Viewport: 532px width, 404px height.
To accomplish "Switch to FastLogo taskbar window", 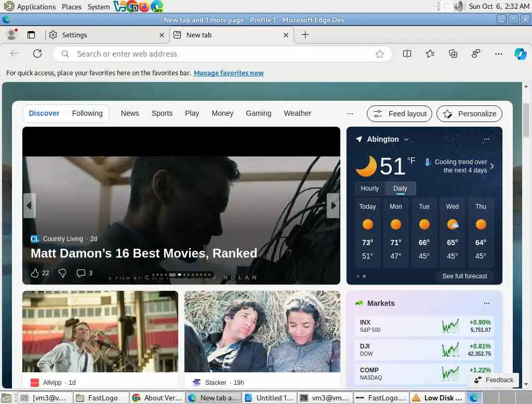I will (x=101, y=398).
